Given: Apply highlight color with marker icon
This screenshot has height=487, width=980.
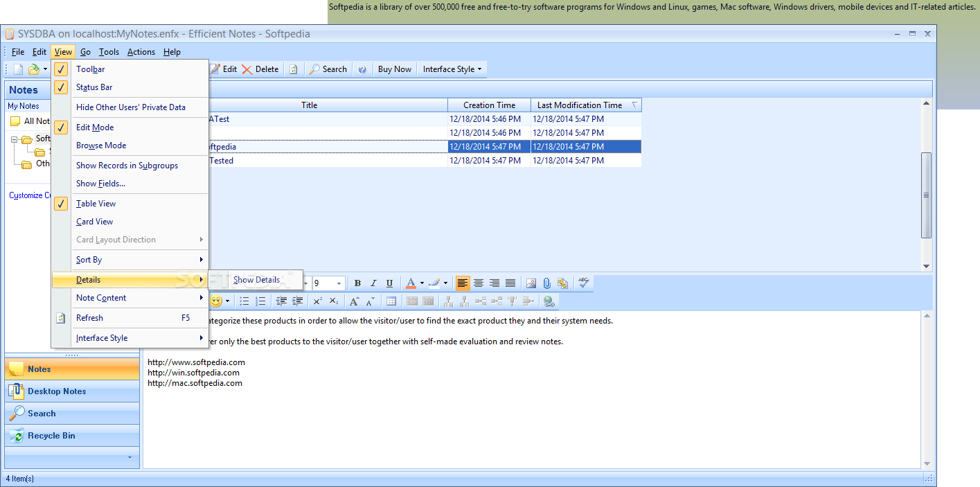Looking at the screenshot, I should pos(434,283).
